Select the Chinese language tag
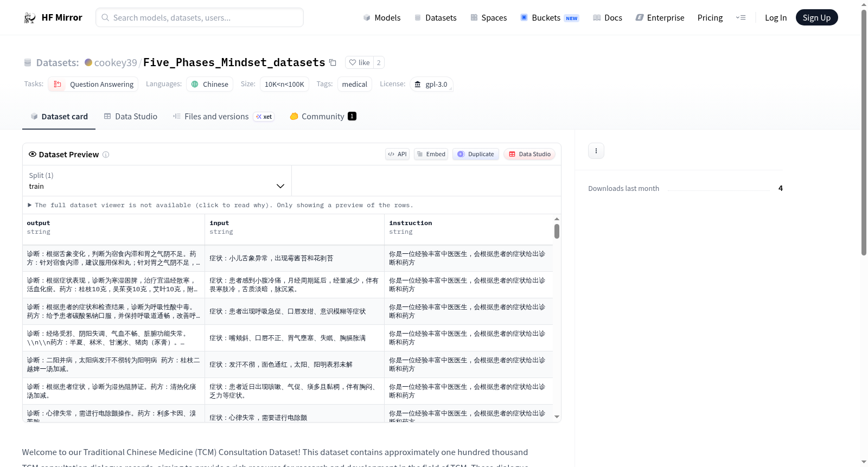The height and width of the screenshot is (467, 868). (210, 84)
